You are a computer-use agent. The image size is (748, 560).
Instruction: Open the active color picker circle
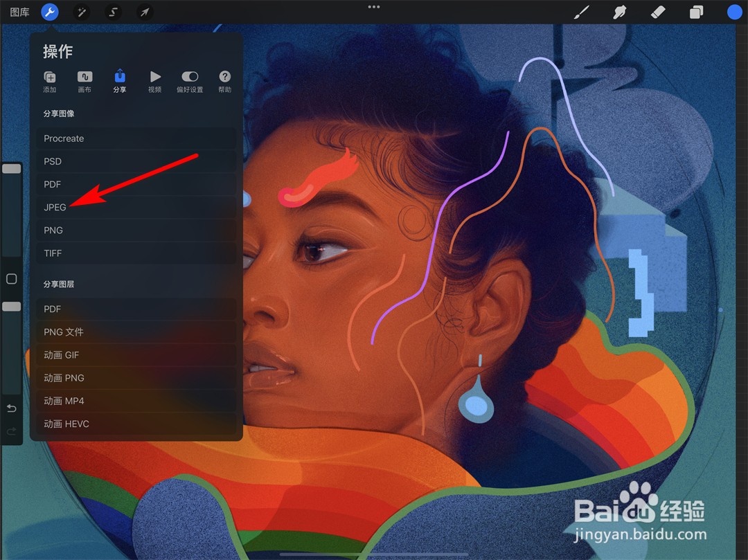[734, 12]
